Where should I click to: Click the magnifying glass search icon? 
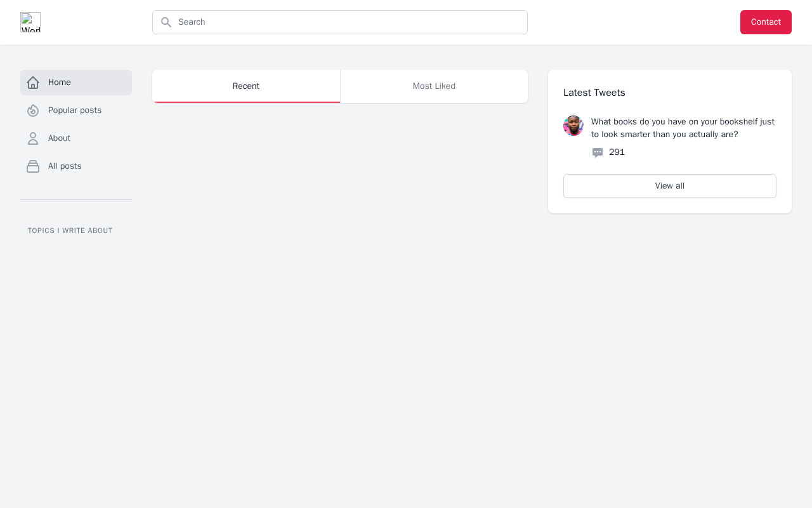click(166, 22)
